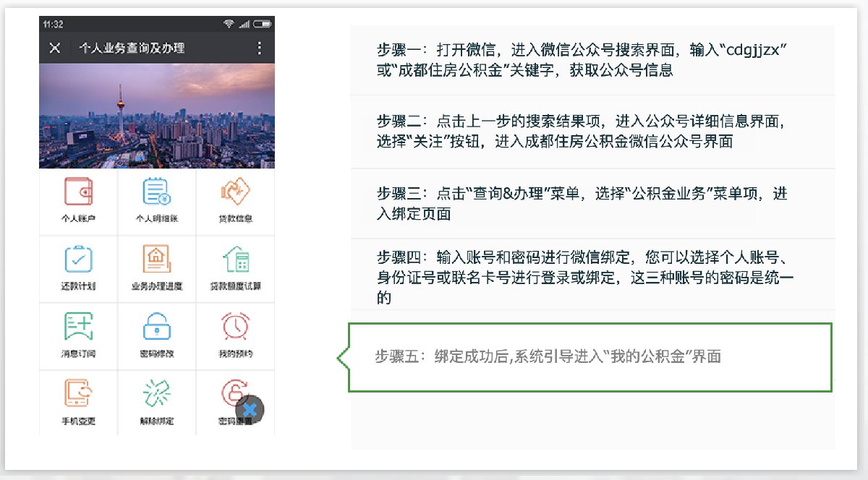Dismiss the floating blue X button
The width and height of the screenshot is (868, 480).
point(250,409)
